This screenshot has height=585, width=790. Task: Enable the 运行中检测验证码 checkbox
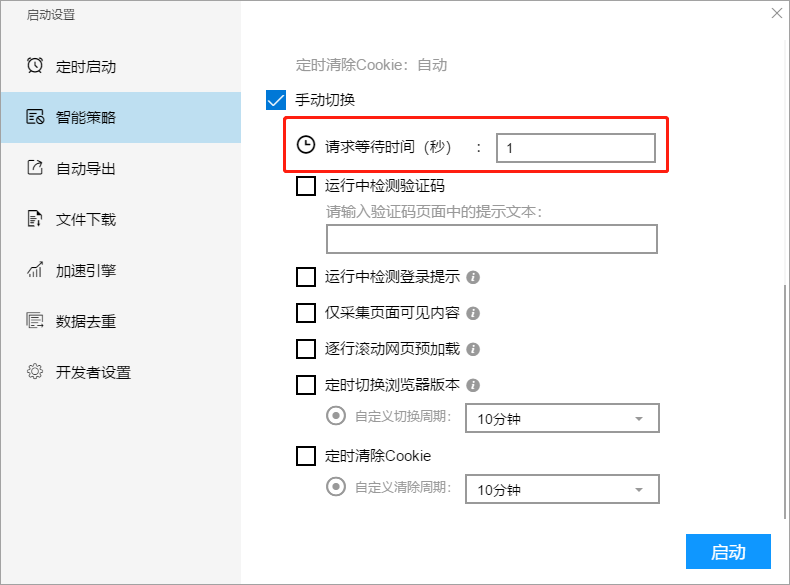(x=306, y=186)
